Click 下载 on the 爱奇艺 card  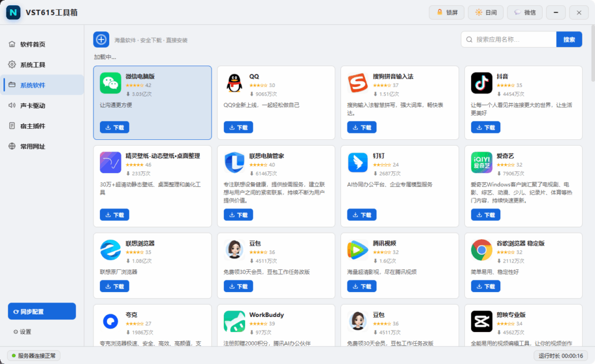point(486,215)
